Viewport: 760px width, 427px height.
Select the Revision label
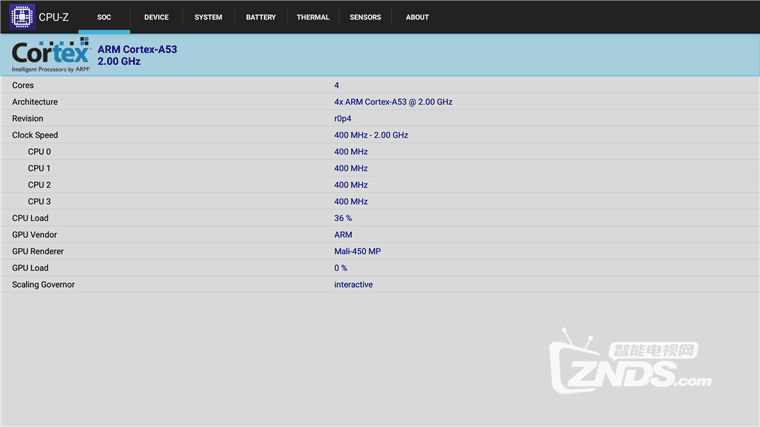pyautogui.click(x=28, y=118)
